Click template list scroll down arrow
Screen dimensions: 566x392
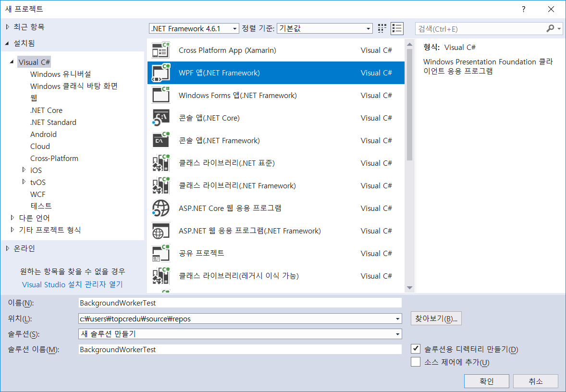(x=409, y=288)
